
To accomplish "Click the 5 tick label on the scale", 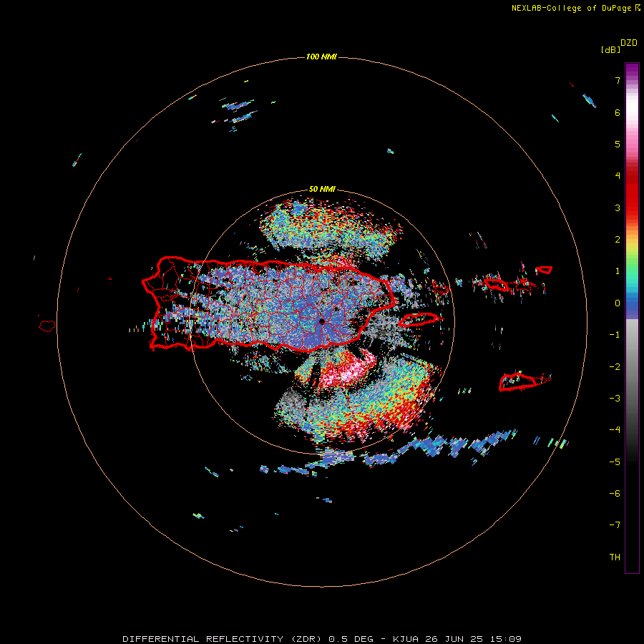I will coord(618,144).
